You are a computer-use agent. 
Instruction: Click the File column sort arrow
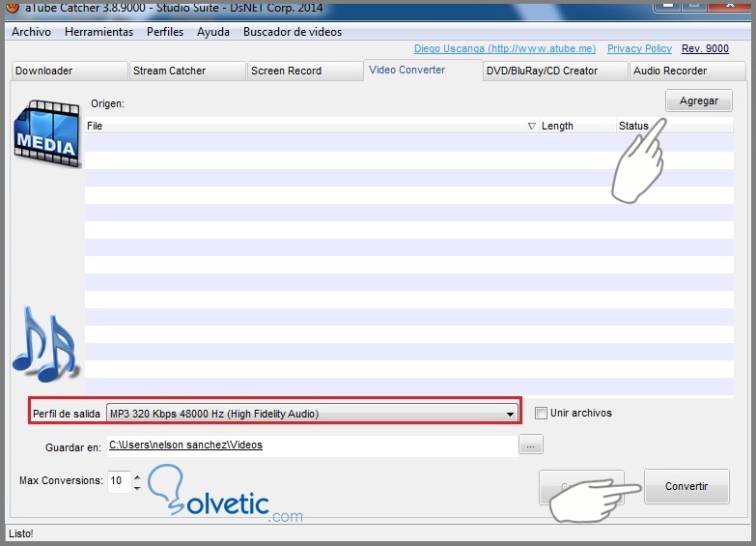point(531,126)
